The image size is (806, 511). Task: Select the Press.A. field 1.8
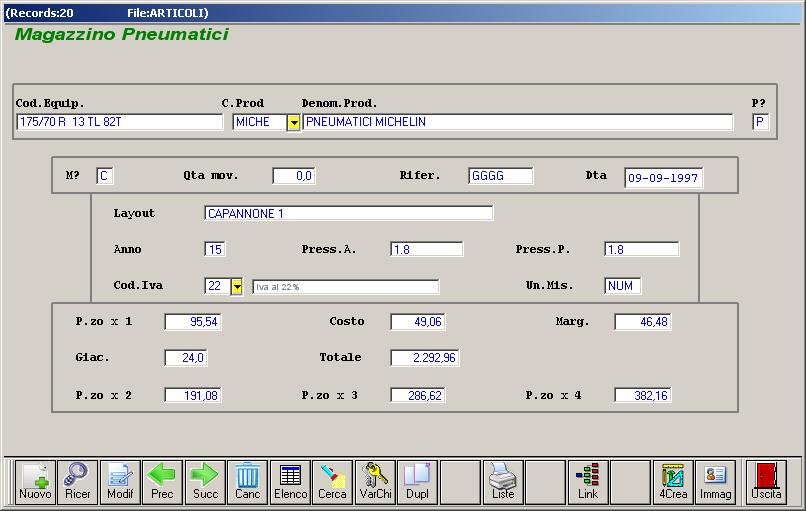427,249
